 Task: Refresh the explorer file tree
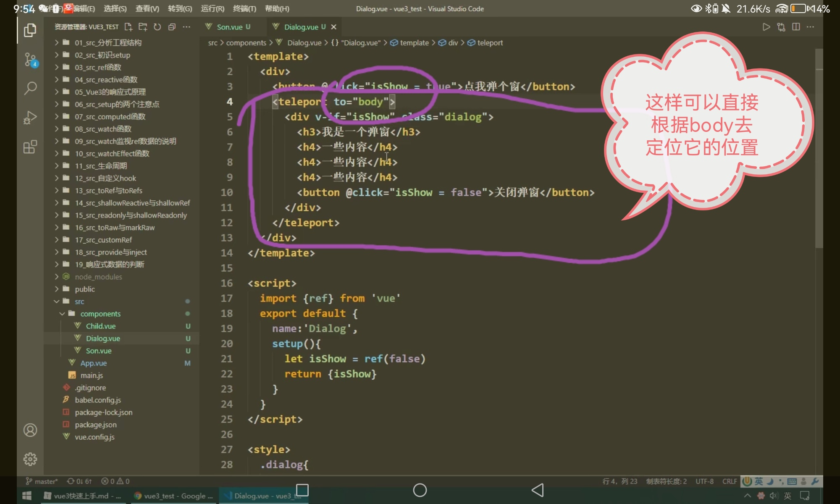pos(157,27)
